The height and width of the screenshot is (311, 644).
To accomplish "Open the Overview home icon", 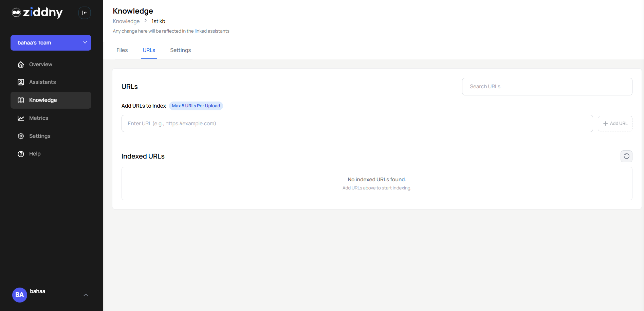I will (x=21, y=64).
